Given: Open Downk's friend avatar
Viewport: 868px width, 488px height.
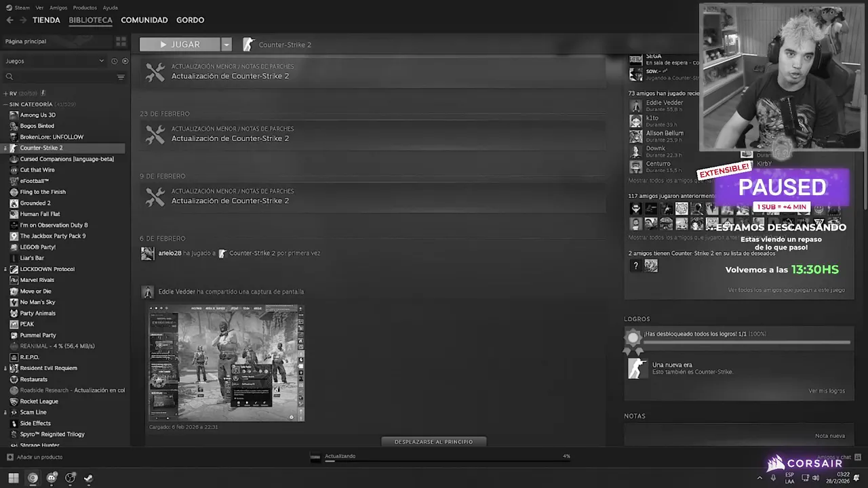Looking at the screenshot, I should (x=635, y=152).
